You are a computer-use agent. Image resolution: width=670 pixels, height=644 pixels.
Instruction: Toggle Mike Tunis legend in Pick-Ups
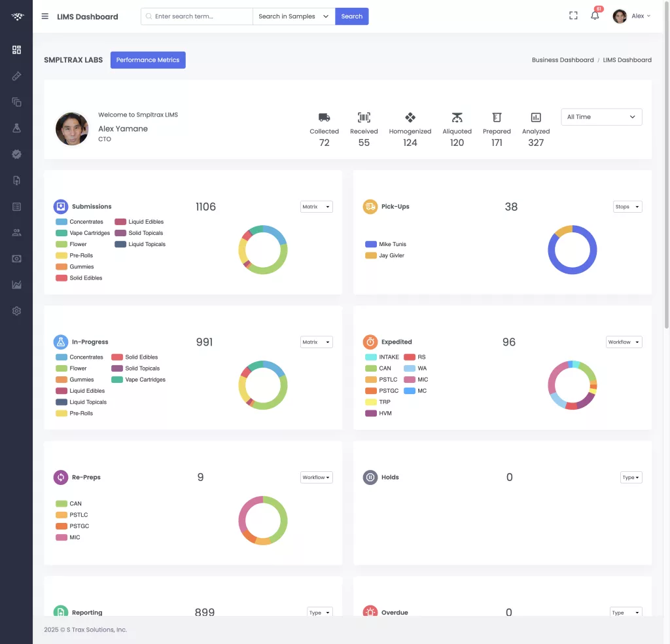pyautogui.click(x=385, y=244)
